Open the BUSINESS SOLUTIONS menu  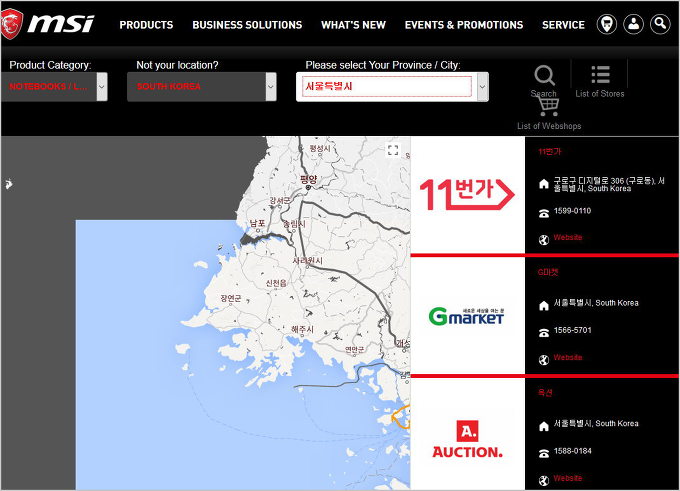coord(247,25)
